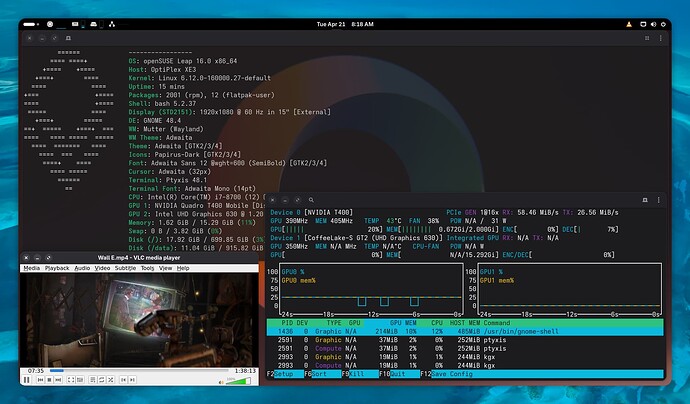Click the VLC seek progress bar
The image size is (690, 404).
click(139, 371)
